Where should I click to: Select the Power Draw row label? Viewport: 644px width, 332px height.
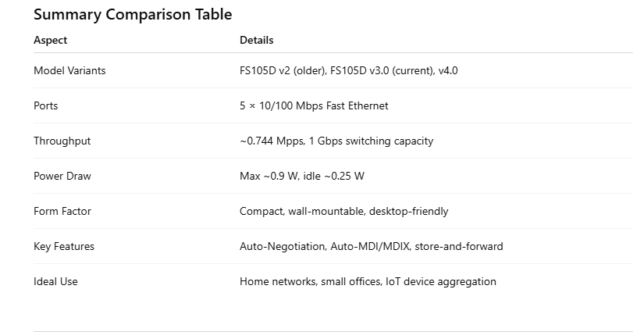point(62,176)
